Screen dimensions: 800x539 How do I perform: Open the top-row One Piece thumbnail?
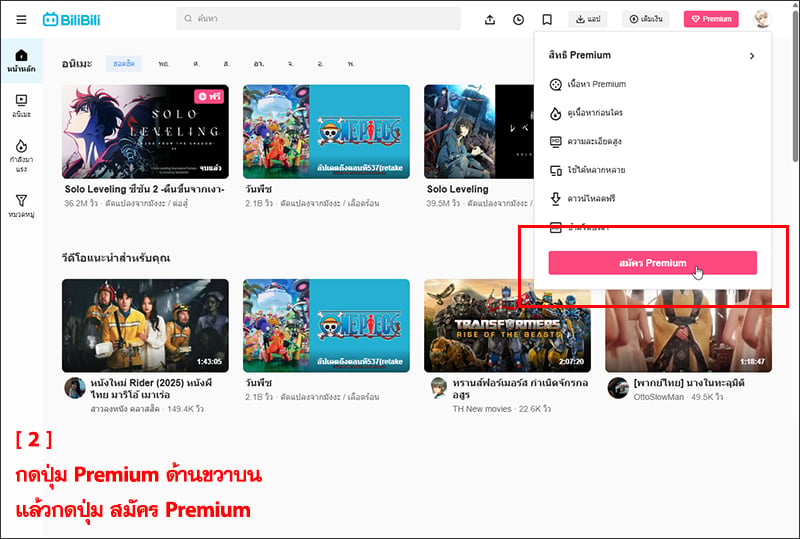click(327, 132)
